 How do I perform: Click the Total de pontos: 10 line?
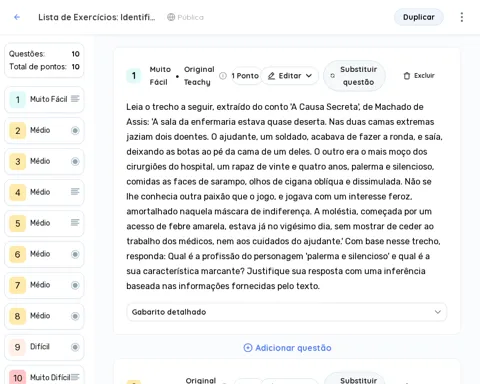pyautogui.click(x=44, y=67)
